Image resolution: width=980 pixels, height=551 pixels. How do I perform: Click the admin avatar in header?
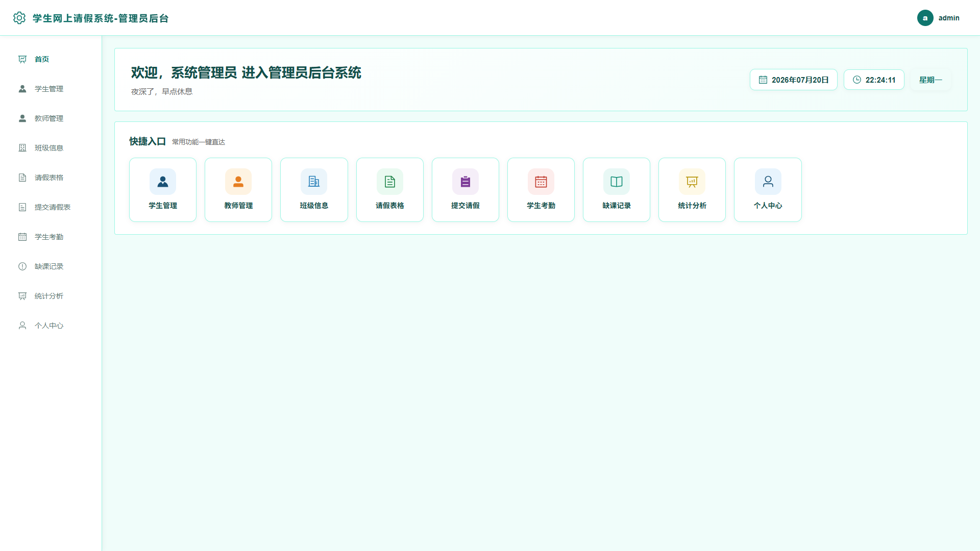point(925,18)
